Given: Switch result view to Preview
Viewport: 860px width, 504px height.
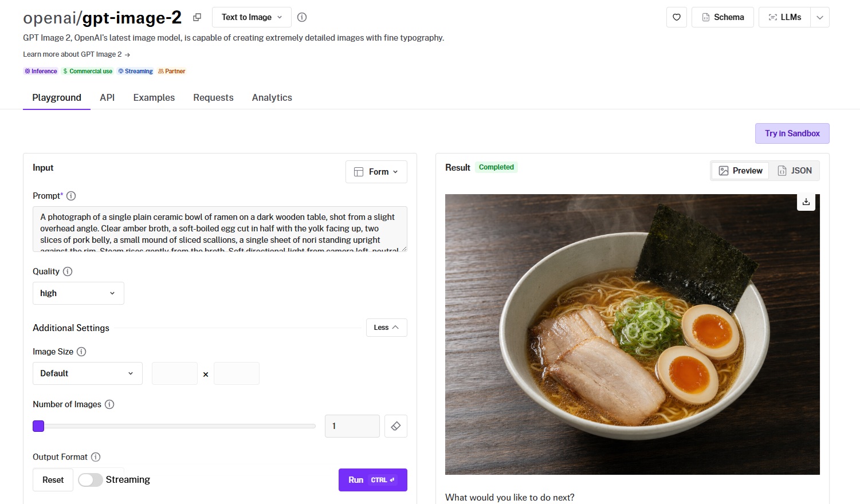Looking at the screenshot, I should click(740, 171).
